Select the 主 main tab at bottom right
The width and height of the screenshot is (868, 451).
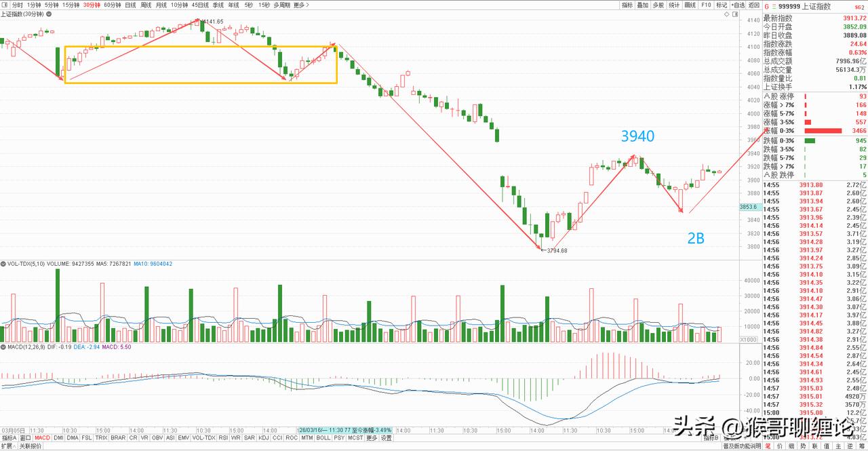(838, 446)
